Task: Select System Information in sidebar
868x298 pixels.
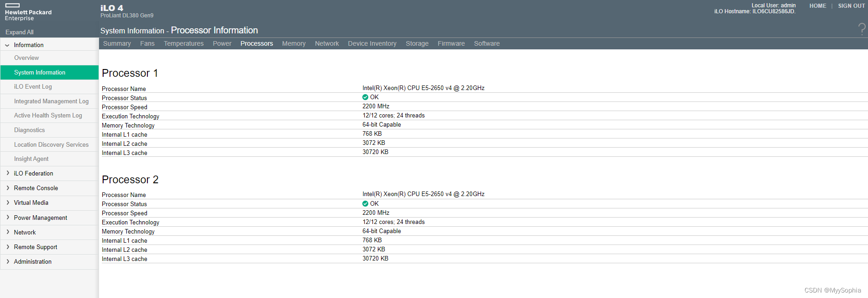Action: [49, 72]
